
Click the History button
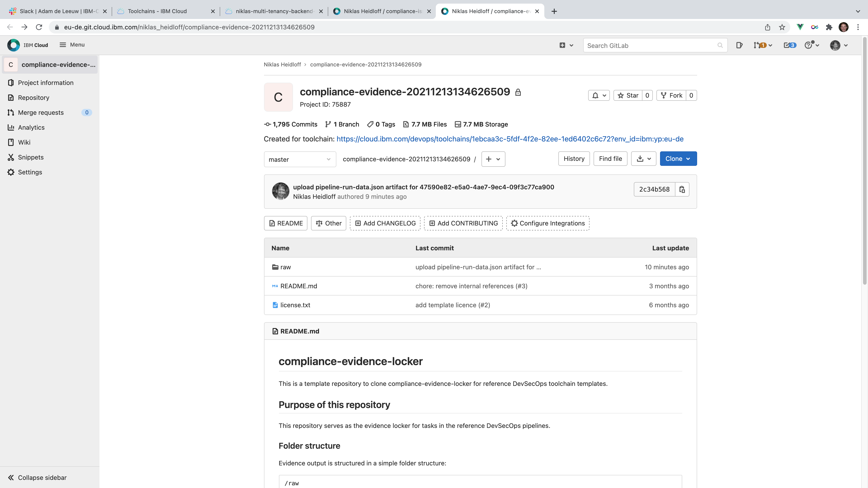point(574,159)
